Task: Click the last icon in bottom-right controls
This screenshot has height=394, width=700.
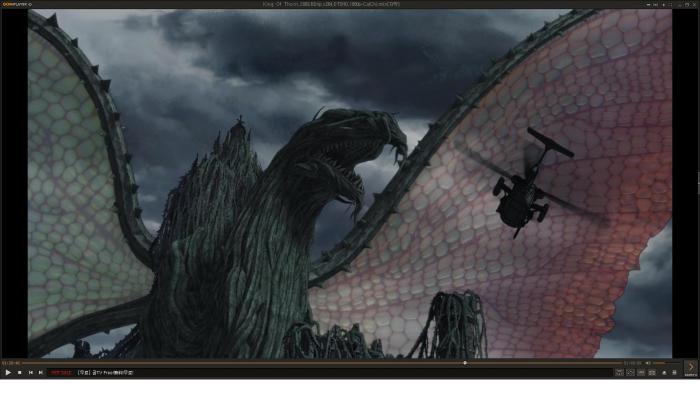Action: click(x=674, y=373)
